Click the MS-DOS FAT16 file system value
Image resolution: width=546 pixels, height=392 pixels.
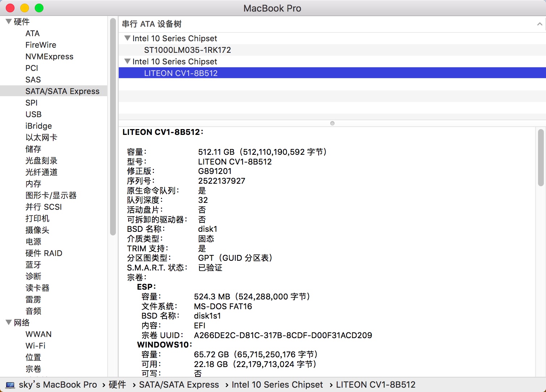223,306
